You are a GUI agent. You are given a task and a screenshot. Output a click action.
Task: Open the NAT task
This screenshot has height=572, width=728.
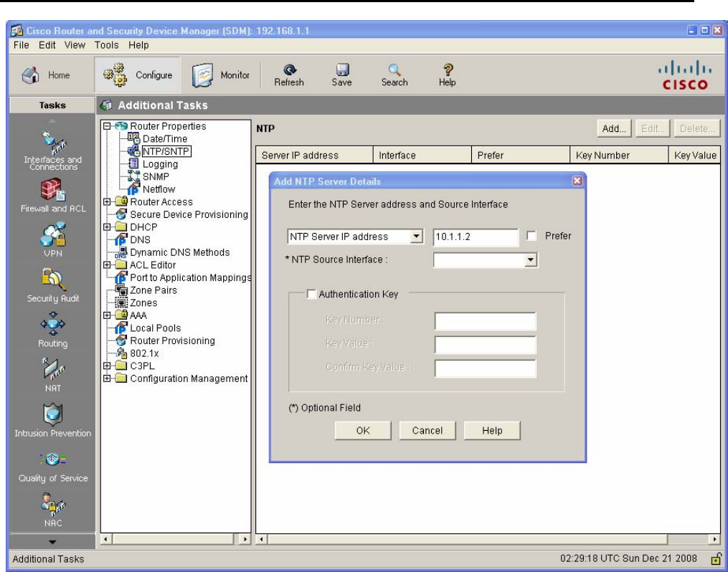pyautogui.click(x=52, y=375)
